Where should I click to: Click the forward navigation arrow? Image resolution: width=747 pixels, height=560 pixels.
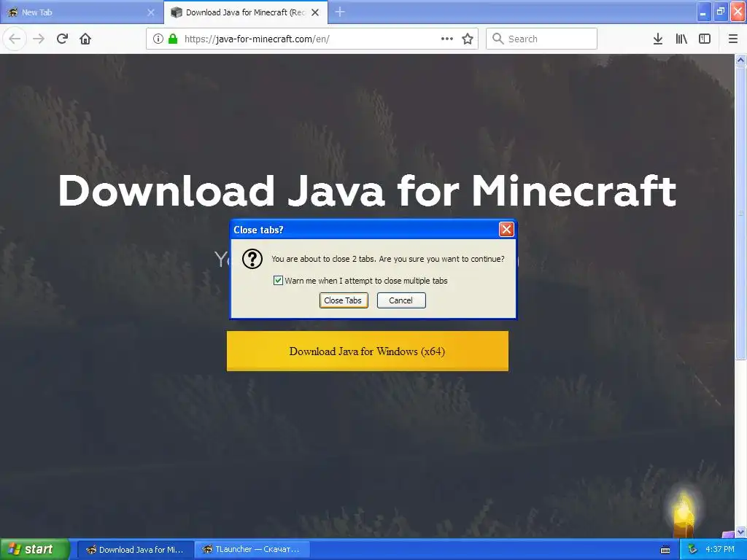coord(39,39)
